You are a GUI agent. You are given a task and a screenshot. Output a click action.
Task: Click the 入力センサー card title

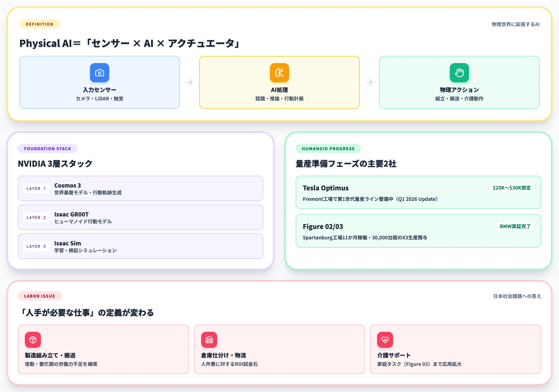(99, 90)
